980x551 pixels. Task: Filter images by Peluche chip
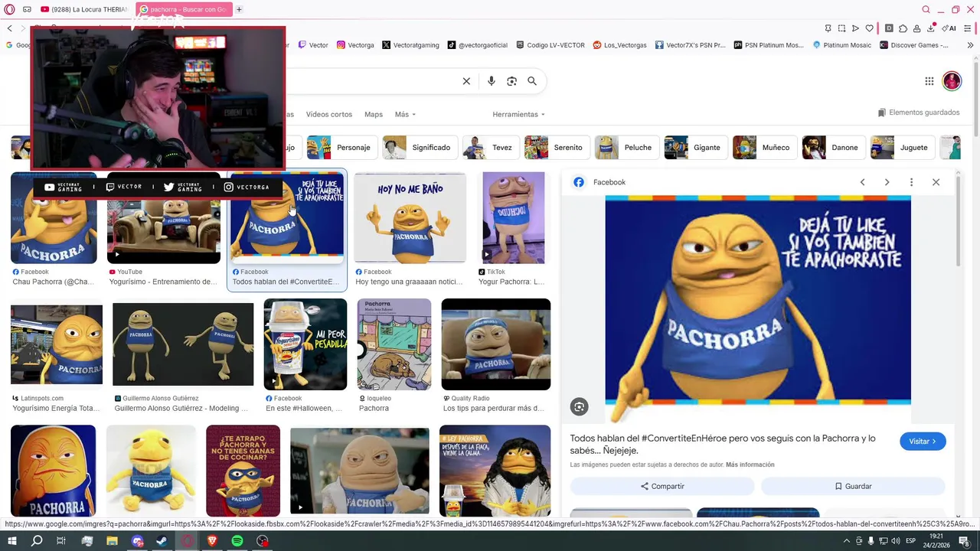click(626, 147)
